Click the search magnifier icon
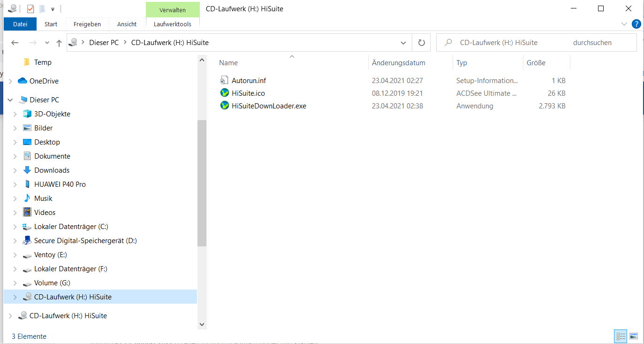 [448, 42]
